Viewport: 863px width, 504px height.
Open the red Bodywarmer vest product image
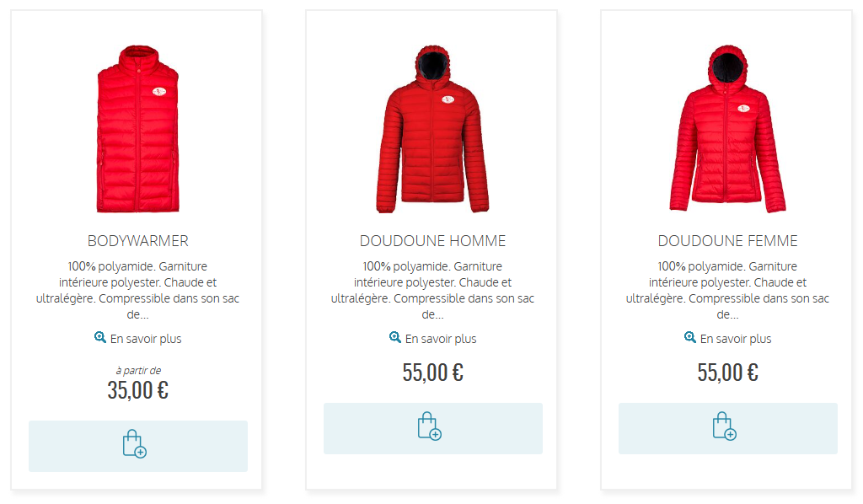138,129
